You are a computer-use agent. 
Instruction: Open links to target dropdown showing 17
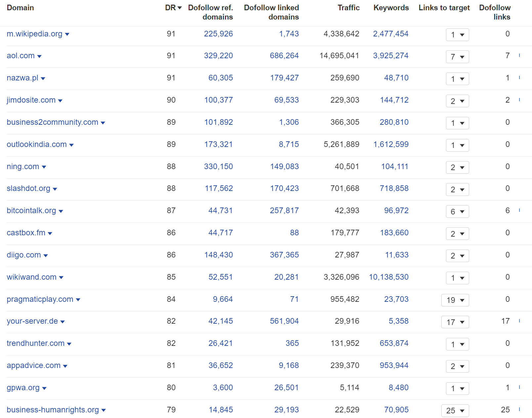(x=455, y=322)
